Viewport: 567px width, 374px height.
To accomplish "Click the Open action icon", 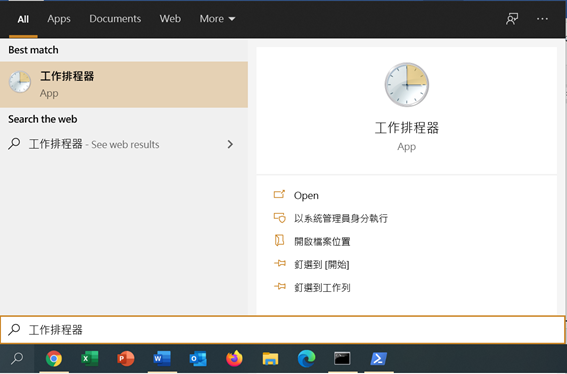I will click(x=279, y=194).
